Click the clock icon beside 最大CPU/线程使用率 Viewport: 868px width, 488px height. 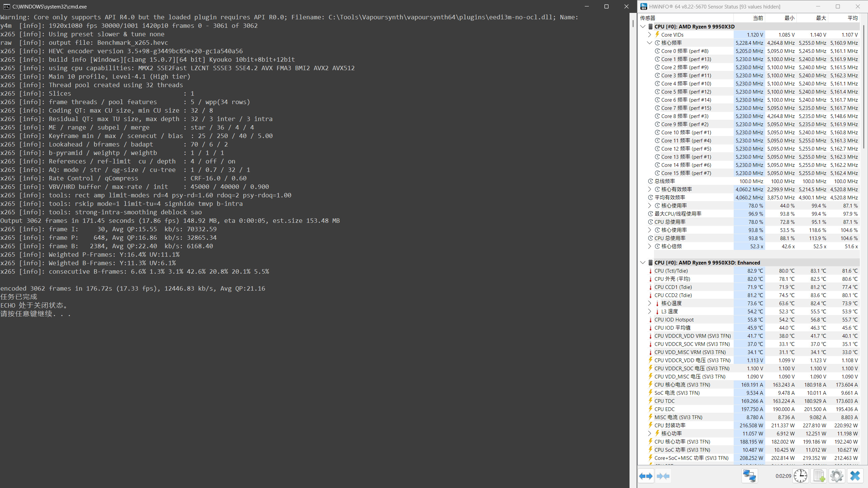click(x=650, y=214)
